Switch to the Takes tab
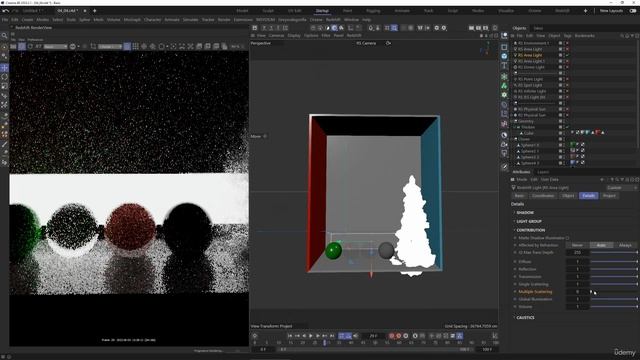This screenshot has width=640, height=360. (x=538, y=28)
